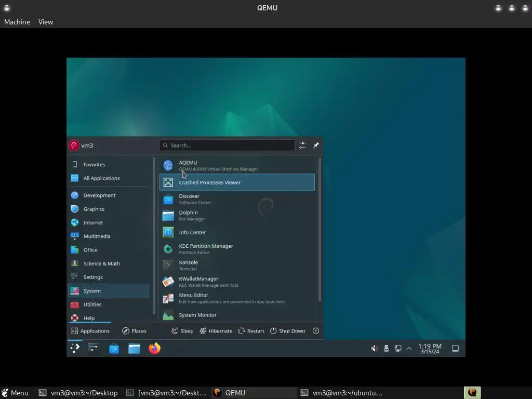Launch KDE Partition Manager
The height and width of the screenshot is (399, 532).
(237, 249)
